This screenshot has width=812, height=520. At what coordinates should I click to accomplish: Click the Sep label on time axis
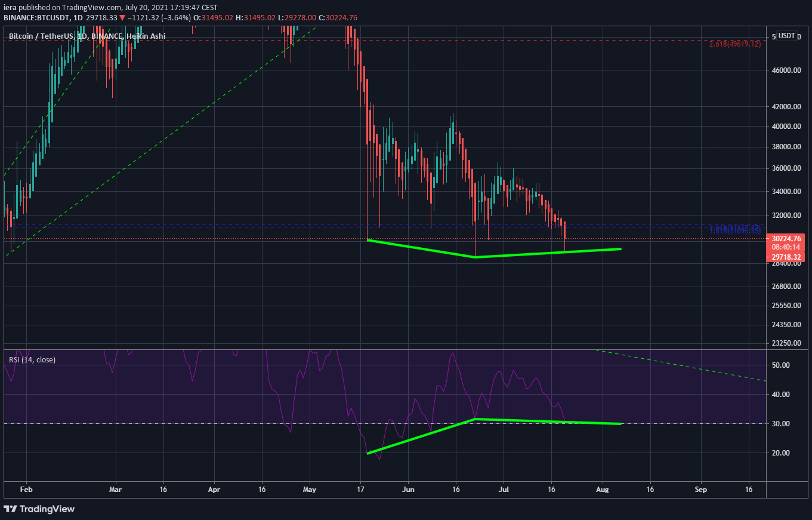[700, 490]
